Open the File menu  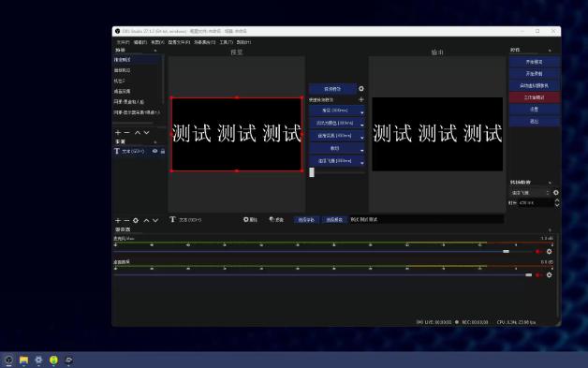point(123,42)
